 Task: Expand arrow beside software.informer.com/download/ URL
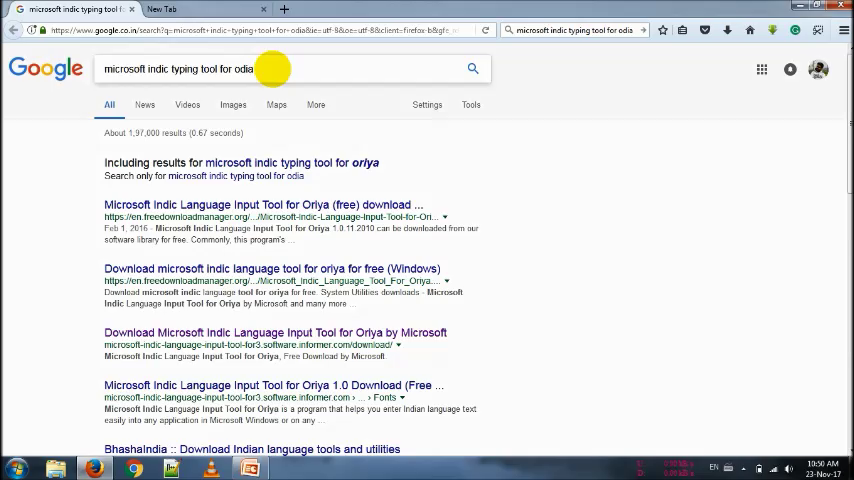click(x=399, y=345)
